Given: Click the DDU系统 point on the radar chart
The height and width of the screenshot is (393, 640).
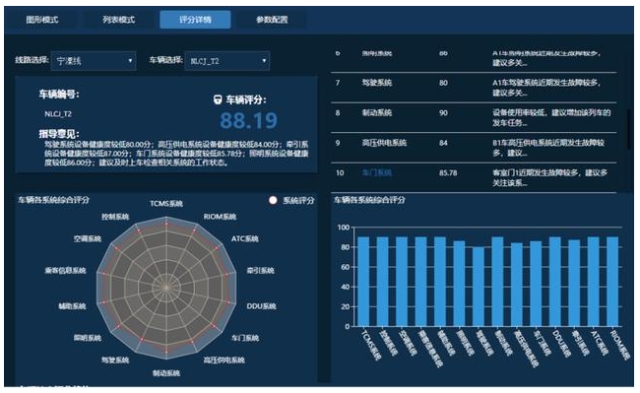Looking at the screenshot, I should 229,302.
